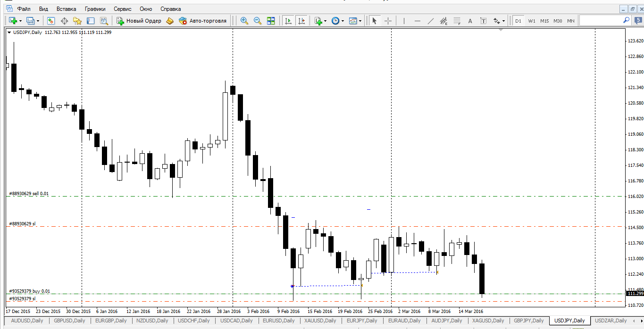
Task: Switch to MN timeframe
Action: [x=571, y=21]
